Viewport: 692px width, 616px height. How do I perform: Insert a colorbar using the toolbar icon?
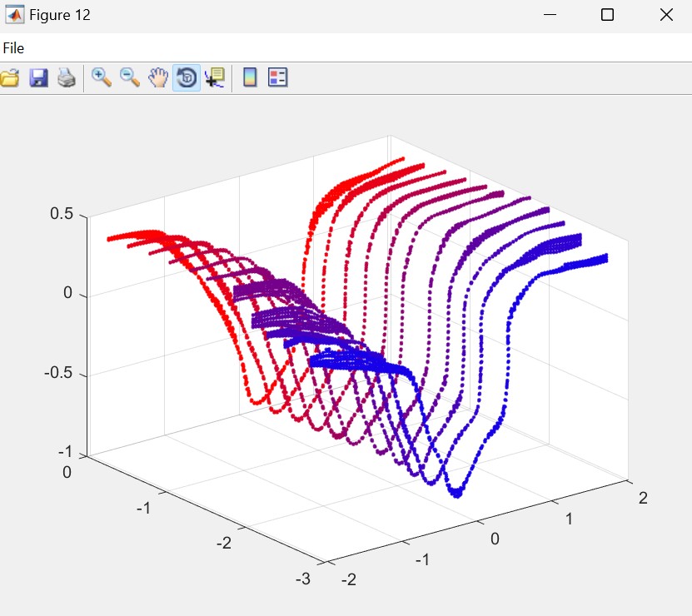click(249, 78)
